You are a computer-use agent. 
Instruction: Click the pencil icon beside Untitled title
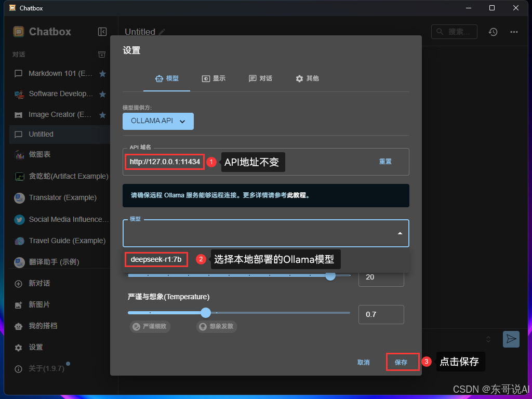point(163,32)
